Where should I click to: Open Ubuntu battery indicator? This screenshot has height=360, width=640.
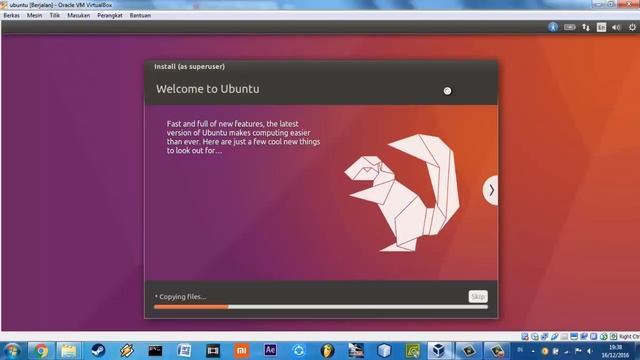point(569,27)
